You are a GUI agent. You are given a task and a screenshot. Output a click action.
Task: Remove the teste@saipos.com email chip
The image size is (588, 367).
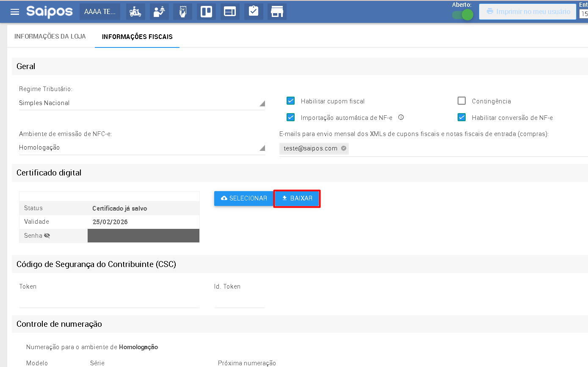343,148
